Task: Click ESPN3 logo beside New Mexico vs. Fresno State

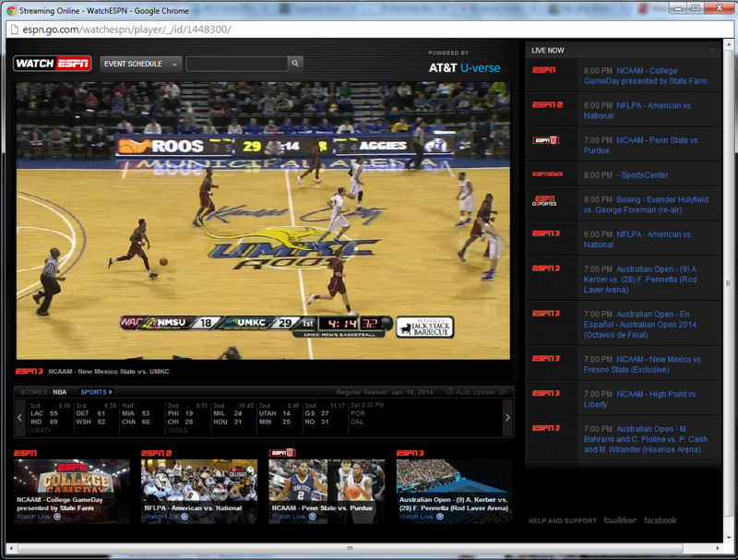Action: [546, 359]
